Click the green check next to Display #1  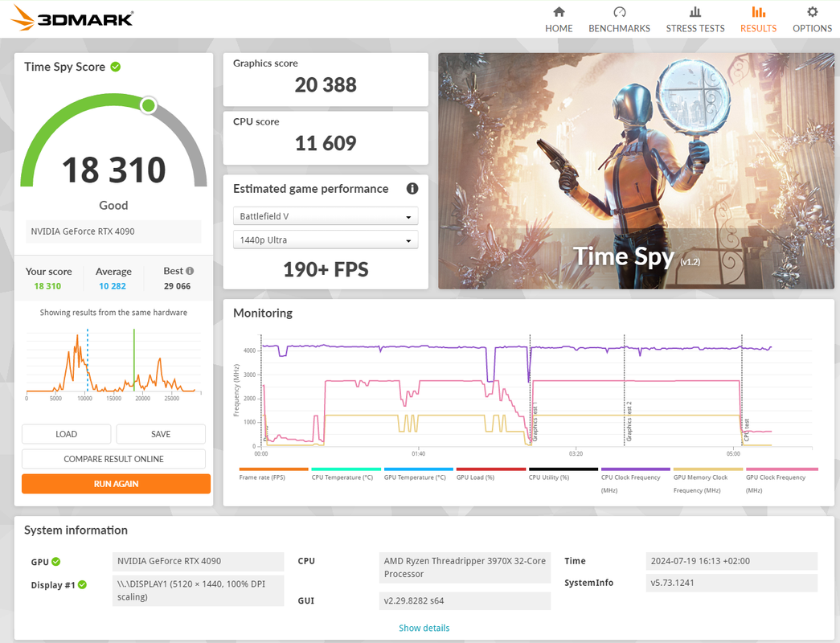click(82, 584)
